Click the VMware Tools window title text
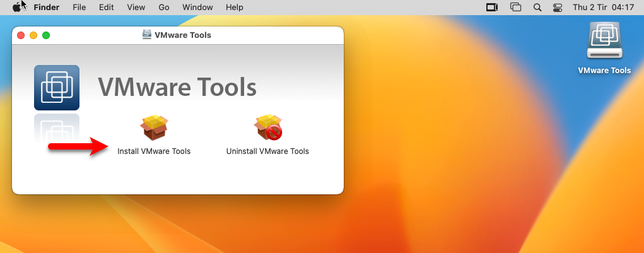The height and width of the screenshot is (253, 644). pyautogui.click(x=183, y=35)
